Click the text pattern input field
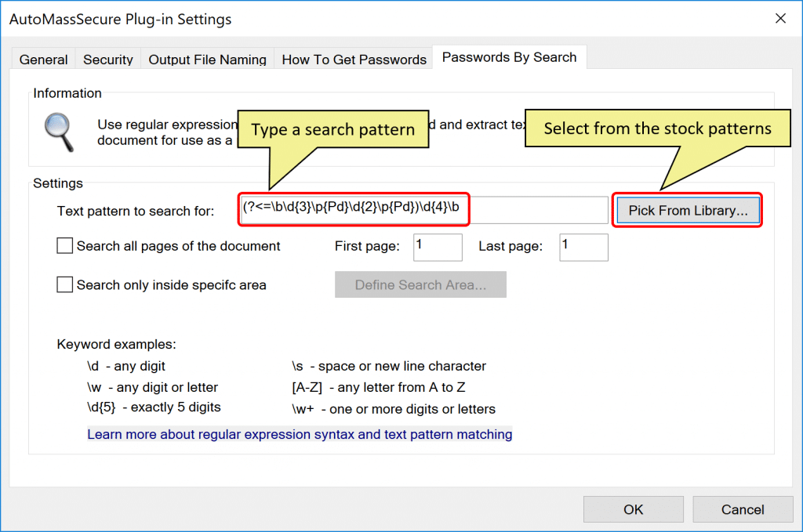This screenshot has height=532, width=803. [424, 209]
